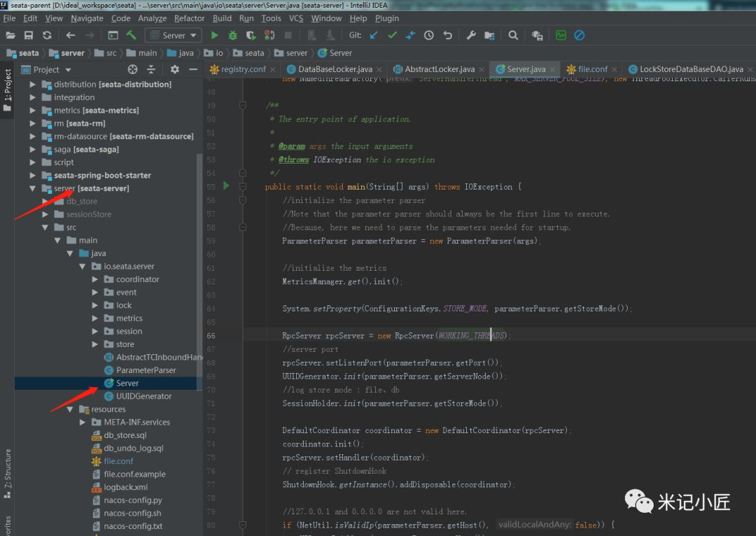Close the registry.conf tab

tap(272, 69)
